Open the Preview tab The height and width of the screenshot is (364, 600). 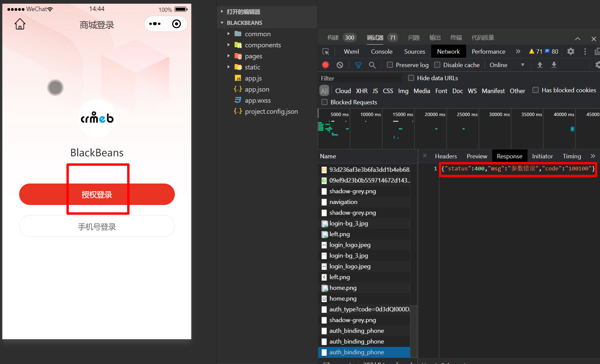pyautogui.click(x=477, y=156)
